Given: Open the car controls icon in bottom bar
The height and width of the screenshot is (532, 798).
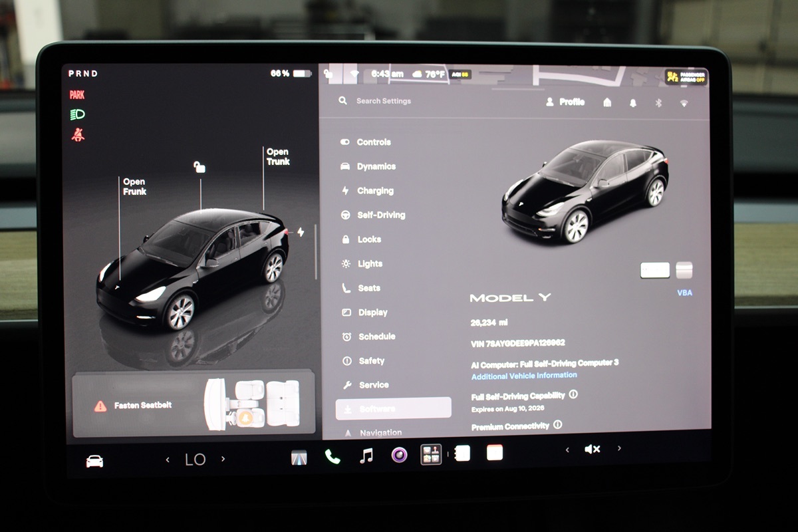Looking at the screenshot, I should point(95,461).
